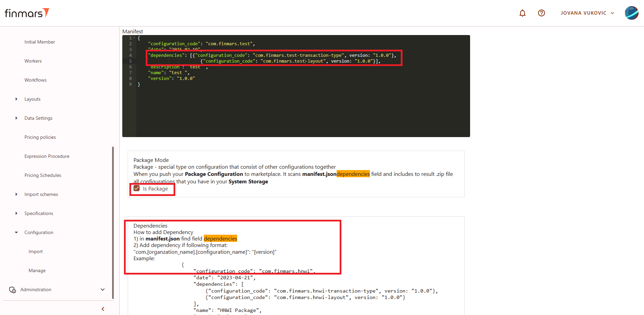
Task: Click the Layouts sidebar label
Action: (32, 99)
